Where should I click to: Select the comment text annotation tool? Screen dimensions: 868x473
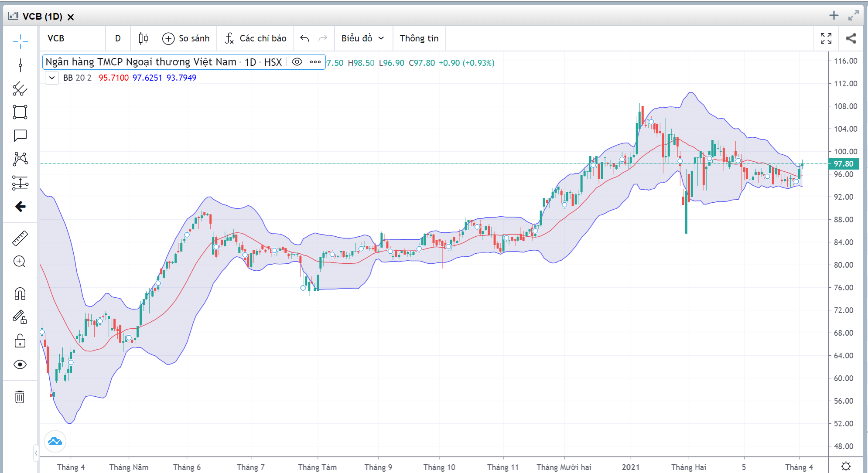(20, 136)
